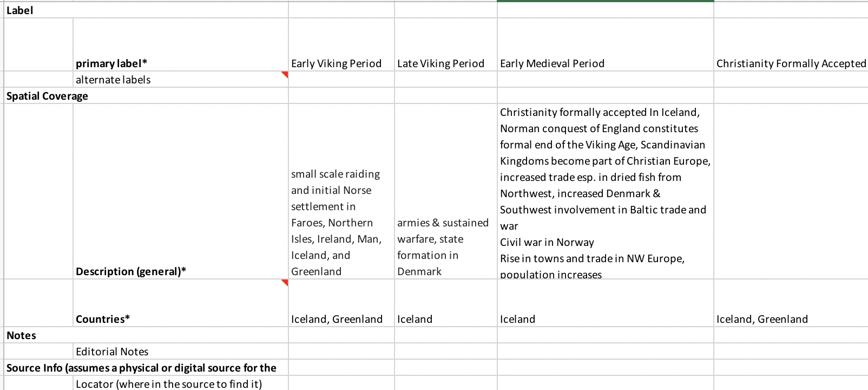Select the 'Late Viking Period' label cell

[446, 44]
